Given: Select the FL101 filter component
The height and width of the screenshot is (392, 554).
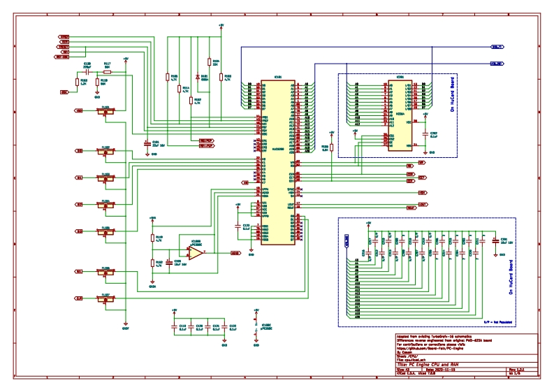Looking at the screenshot, I should tap(105, 111).
